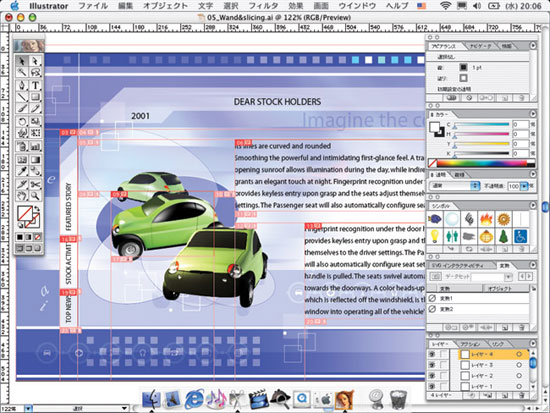The width and height of the screenshot is (550, 413).
Task: Open the opacity percentage dropdown arrow
Action: coord(524,186)
